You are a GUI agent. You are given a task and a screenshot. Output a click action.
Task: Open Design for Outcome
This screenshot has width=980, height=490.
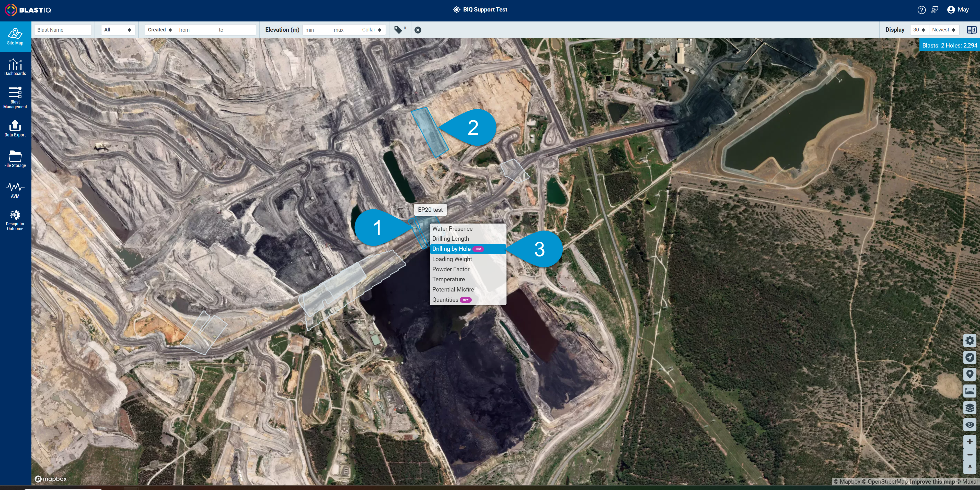15,221
